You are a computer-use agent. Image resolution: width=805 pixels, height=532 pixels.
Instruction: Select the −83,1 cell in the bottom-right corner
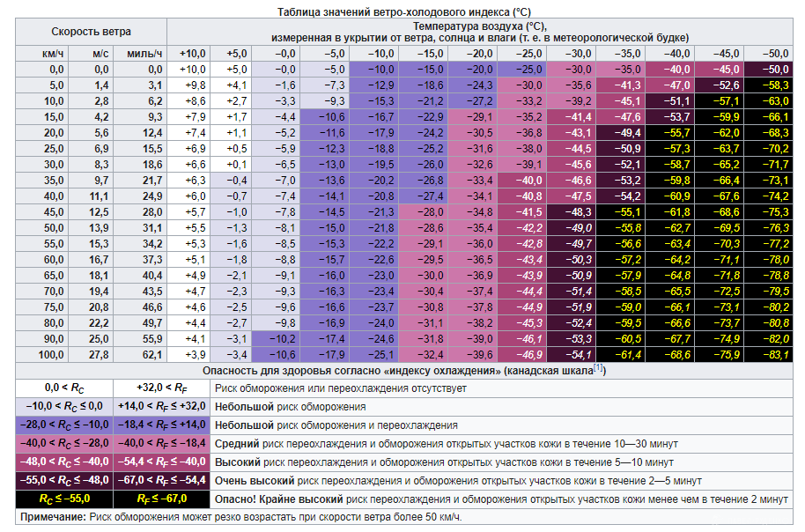pos(772,354)
